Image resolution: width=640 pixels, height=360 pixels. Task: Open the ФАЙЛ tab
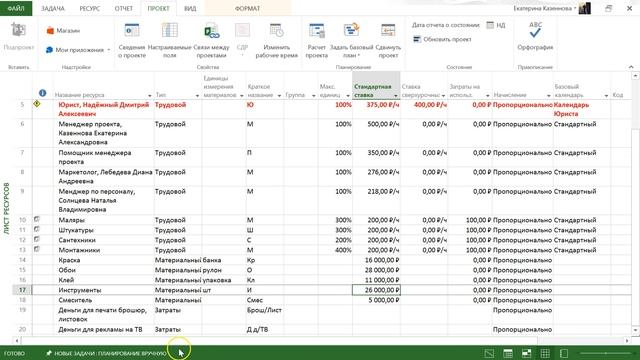[x=16, y=8]
